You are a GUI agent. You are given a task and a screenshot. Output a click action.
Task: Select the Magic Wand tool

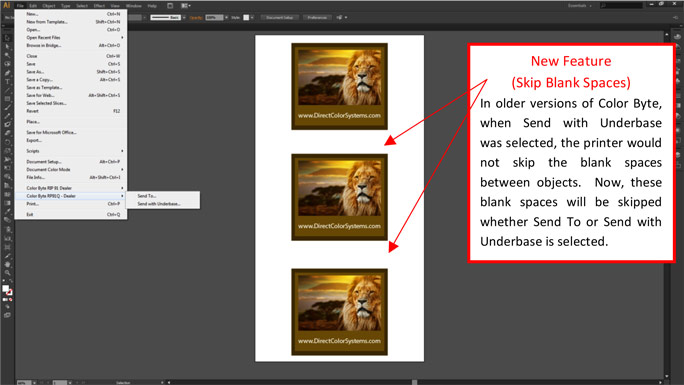pyautogui.click(x=7, y=55)
